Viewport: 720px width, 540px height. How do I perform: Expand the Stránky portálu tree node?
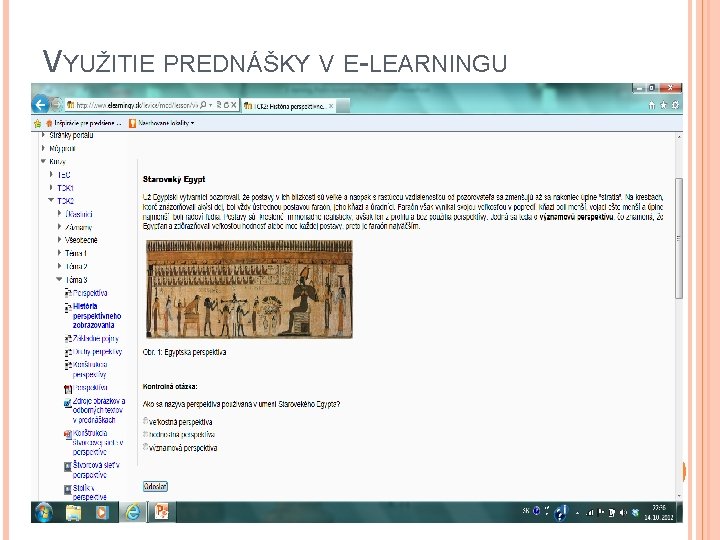pos(43,135)
